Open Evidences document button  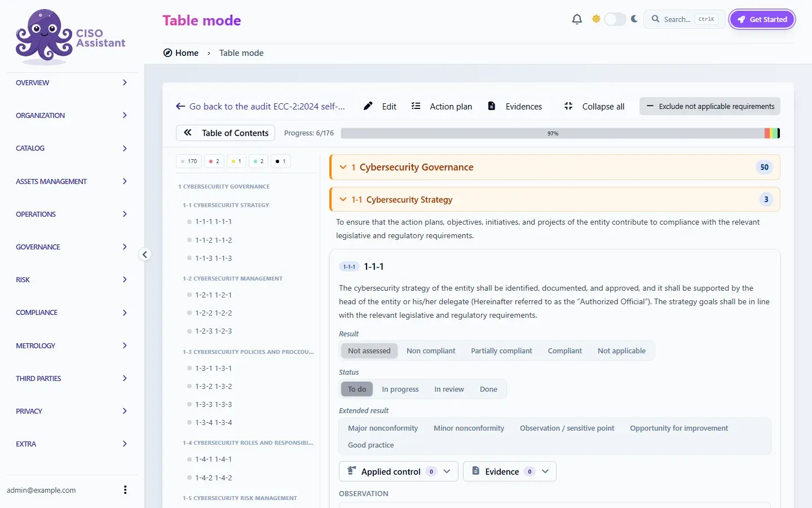pos(515,106)
